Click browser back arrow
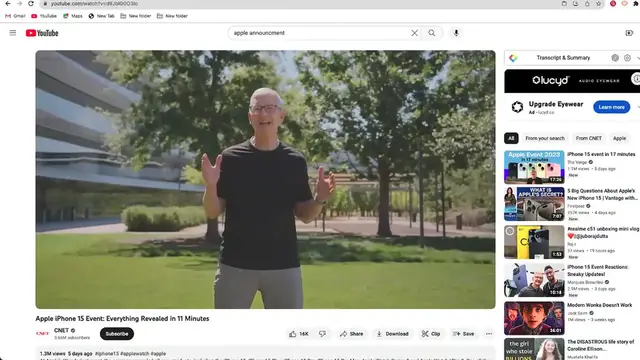This screenshot has height=360, width=640. point(8,4)
